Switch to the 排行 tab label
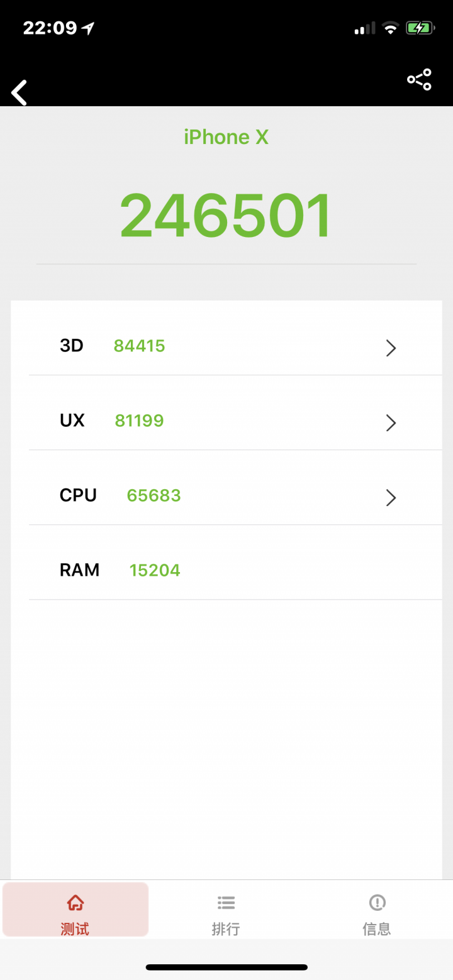Screen dimensions: 453x980 click(x=226, y=928)
